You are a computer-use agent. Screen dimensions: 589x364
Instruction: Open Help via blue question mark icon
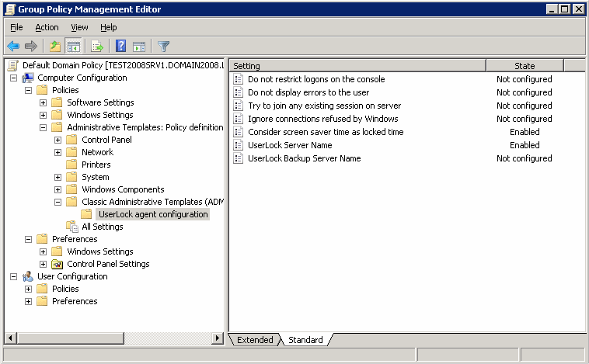click(x=121, y=47)
